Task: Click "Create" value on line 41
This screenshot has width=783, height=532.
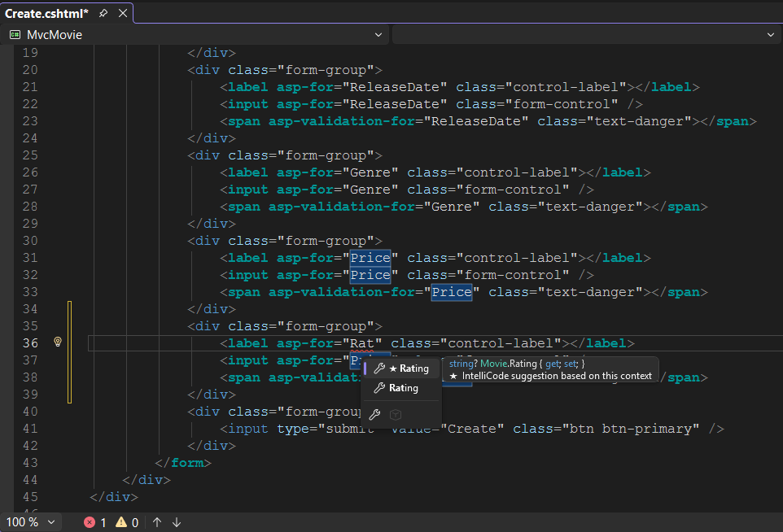Action: click(471, 429)
